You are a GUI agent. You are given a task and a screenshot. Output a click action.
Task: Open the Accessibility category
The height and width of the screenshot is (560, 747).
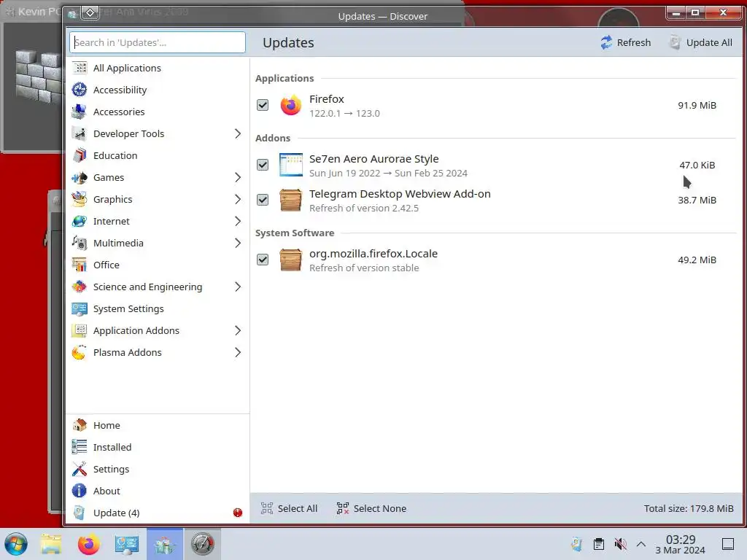(158, 90)
